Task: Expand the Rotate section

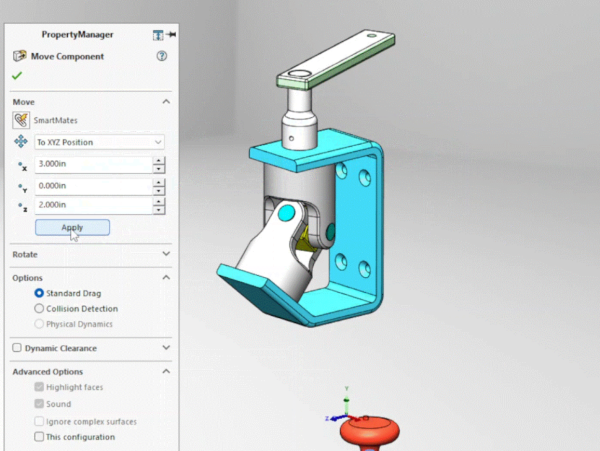Action: pyautogui.click(x=165, y=254)
